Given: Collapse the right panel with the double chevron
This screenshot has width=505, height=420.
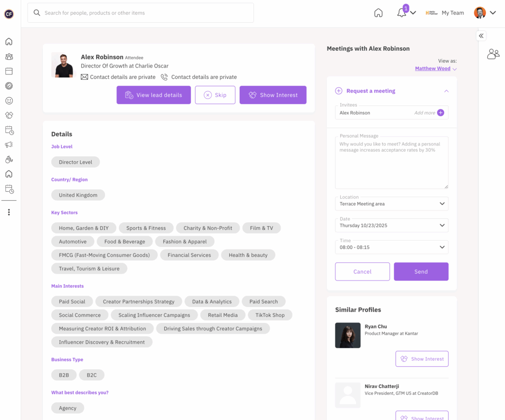Looking at the screenshot, I should (x=481, y=35).
